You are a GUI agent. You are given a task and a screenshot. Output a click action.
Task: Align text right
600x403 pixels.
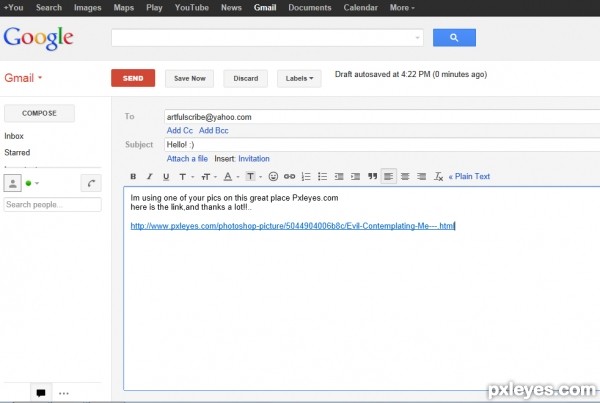(x=422, y=176)
